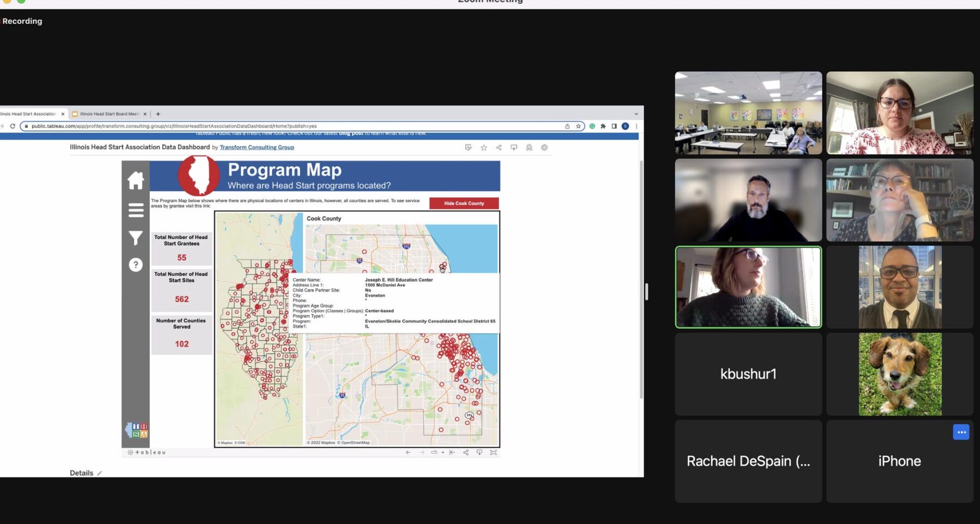Switch to Illinois Head Start Board Meeting tab

(109, 114)
